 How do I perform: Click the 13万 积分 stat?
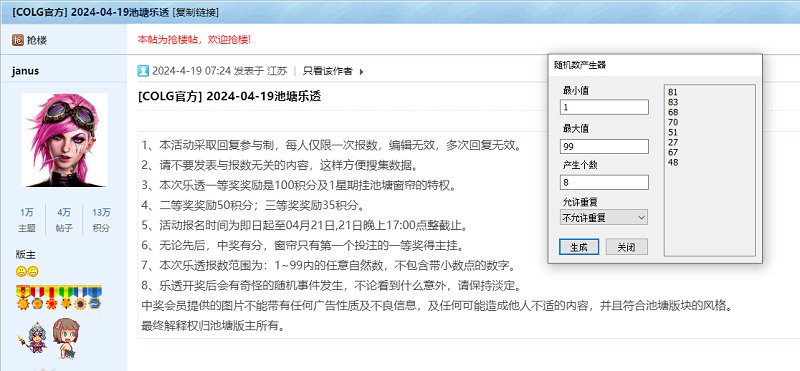pyautogui.click(x=101, y=220)
